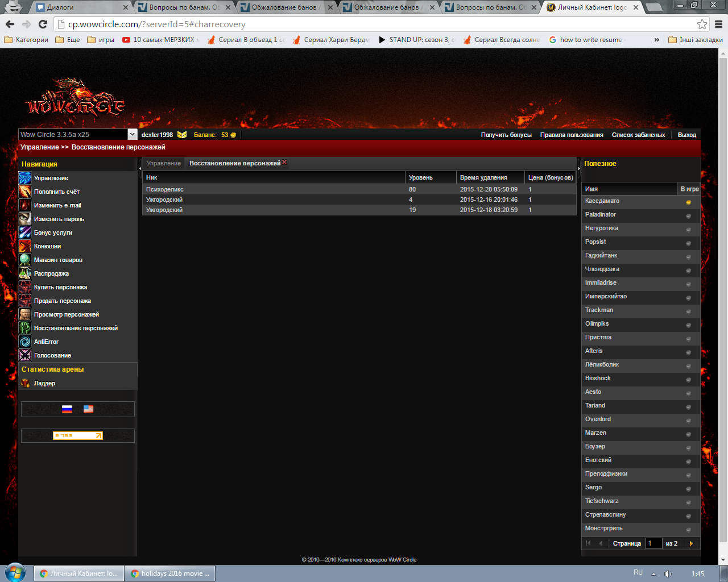Click the Бонус услуги icon

tap(25, 232)
